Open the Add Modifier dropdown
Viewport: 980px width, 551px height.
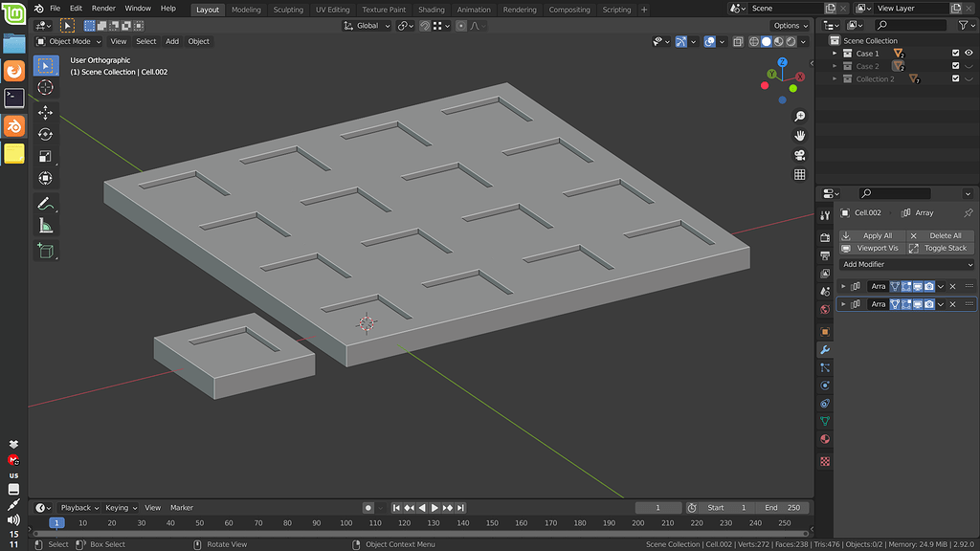(906, 264)
